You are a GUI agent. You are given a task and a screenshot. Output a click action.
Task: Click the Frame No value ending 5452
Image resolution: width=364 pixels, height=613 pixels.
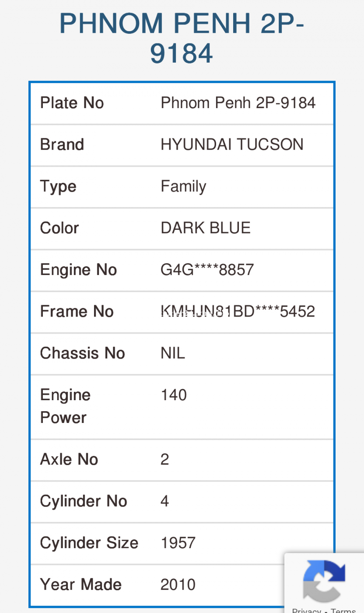238,311
